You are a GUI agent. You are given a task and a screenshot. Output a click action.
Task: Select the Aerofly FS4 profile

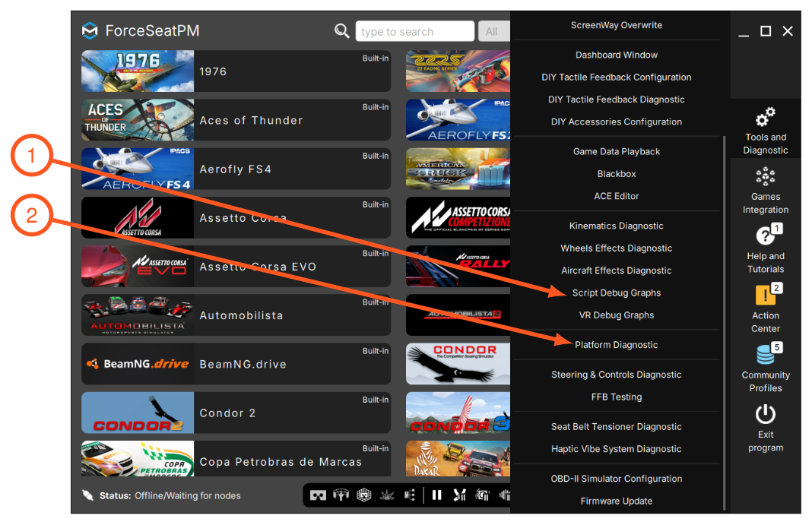point(236,169)
